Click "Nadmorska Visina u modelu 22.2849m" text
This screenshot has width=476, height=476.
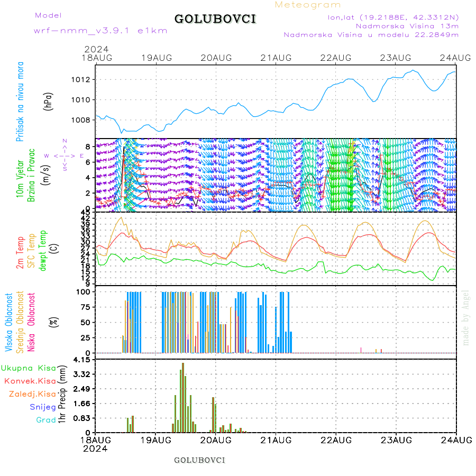(x=371, y=35)
